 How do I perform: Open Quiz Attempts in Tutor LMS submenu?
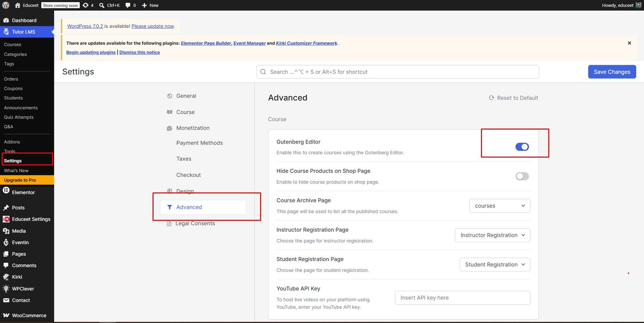tap(19, 117)
